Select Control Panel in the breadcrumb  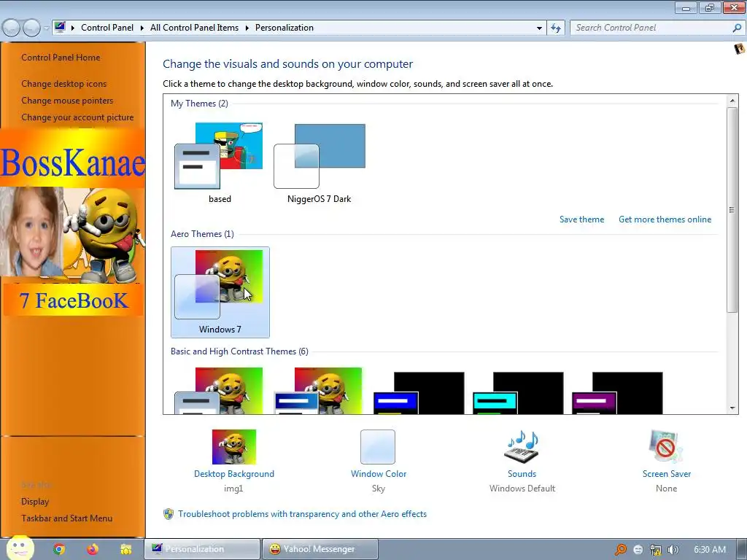(x=107, y=28)
